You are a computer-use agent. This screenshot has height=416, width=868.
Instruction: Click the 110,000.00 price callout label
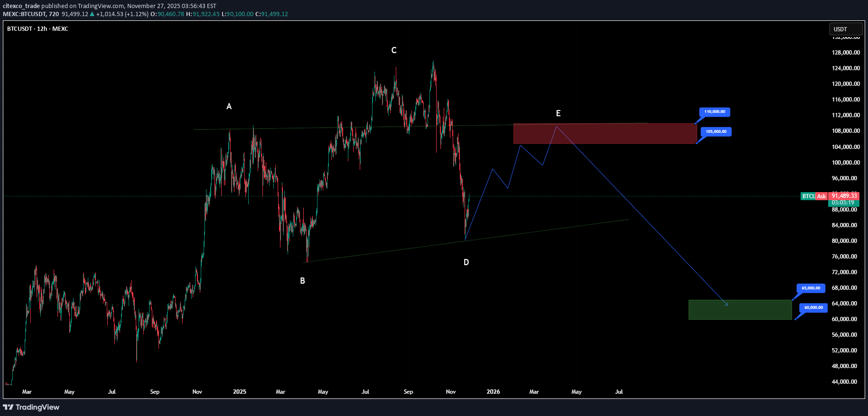click(714, 112)
